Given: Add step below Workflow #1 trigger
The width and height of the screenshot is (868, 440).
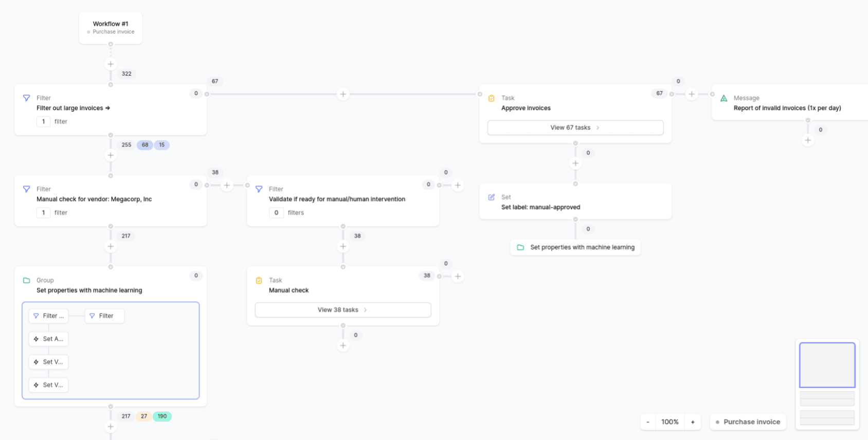Looking at the screenshot, I should tap(111, 64).
